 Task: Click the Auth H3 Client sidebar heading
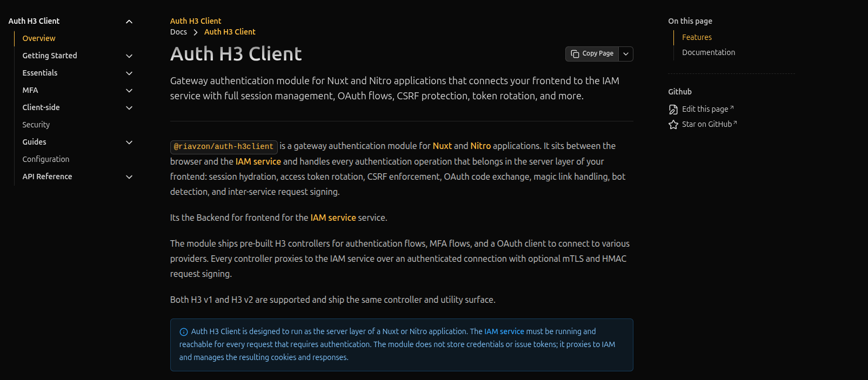34,21
